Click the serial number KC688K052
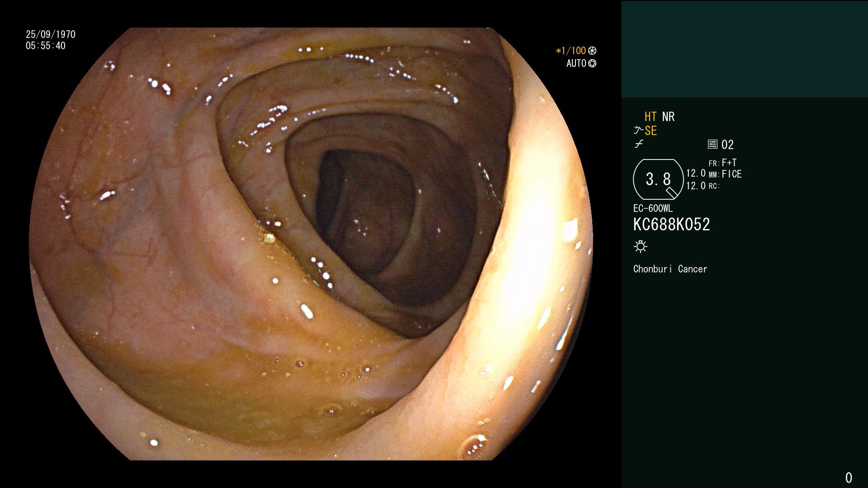Viewport: 868px width, 488px height. (672, 225)
